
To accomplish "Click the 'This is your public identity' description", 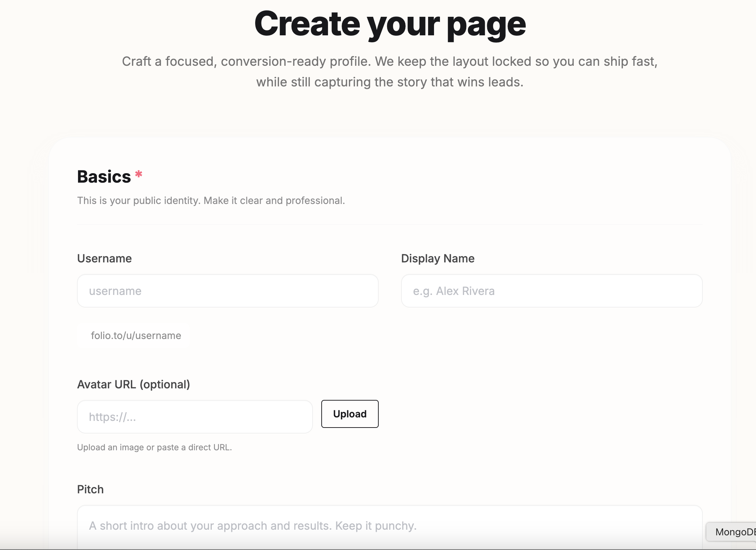I will pos(211,200).
